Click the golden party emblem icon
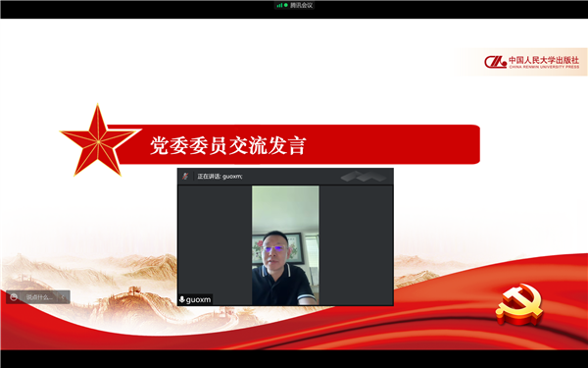This screenshot has height=368, width=588. coord(519,303)
